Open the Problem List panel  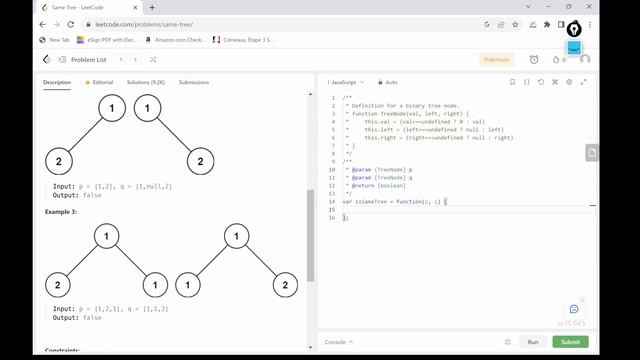(82, 60)
